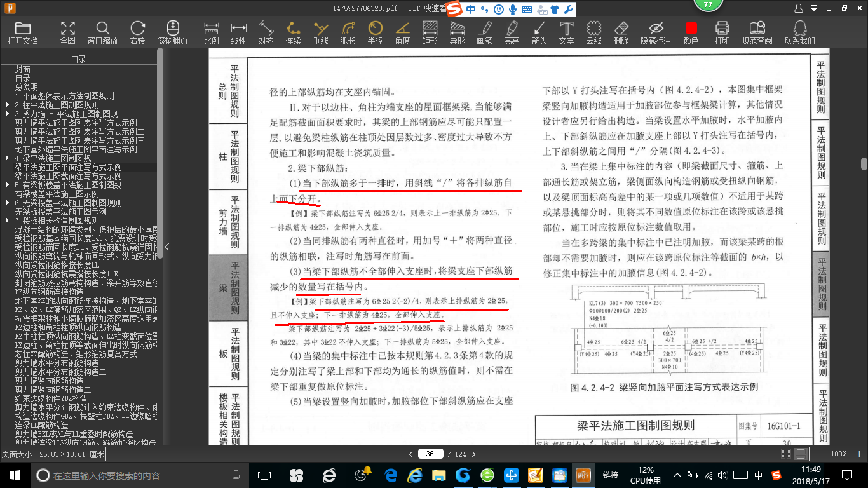
Task: Open 规范查阅 standards lookup
Action: pos(757,32)
